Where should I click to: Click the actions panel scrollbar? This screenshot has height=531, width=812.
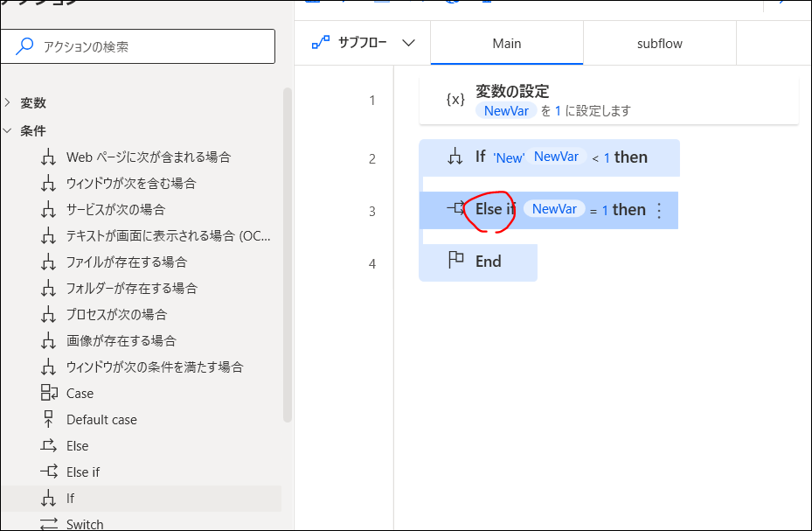pos(288,255)
